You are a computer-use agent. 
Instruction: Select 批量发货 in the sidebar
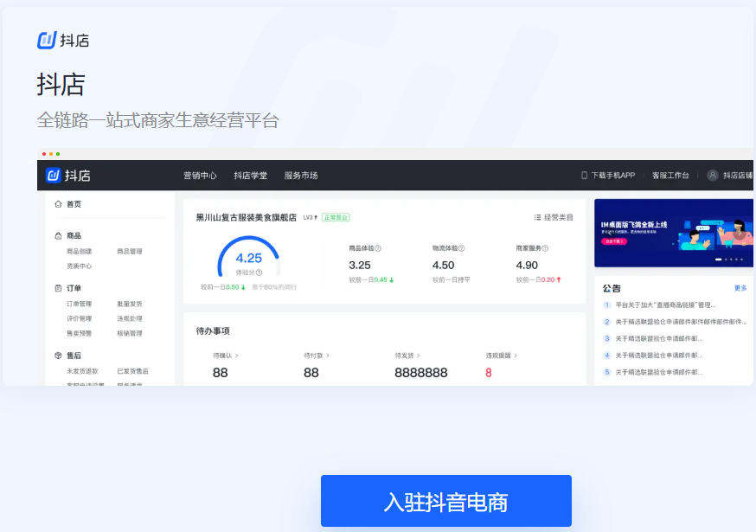point(130,304)
